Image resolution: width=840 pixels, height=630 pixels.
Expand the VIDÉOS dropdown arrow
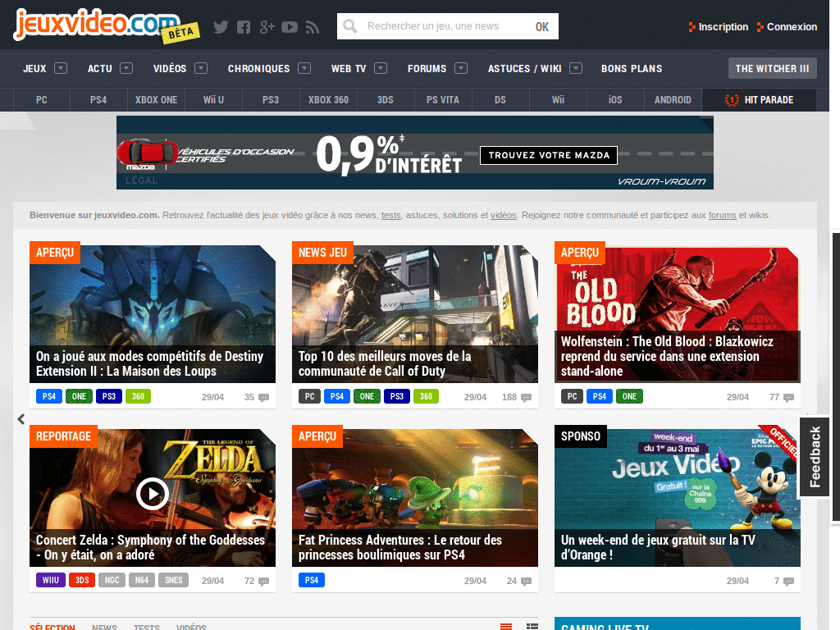click(x=201, y=68)
